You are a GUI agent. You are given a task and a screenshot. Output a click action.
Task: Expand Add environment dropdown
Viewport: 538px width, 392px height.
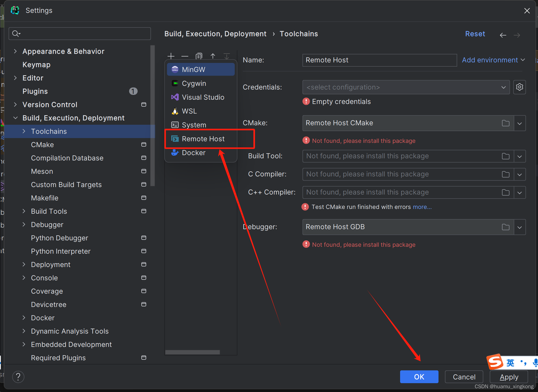[x=493, y=60]
